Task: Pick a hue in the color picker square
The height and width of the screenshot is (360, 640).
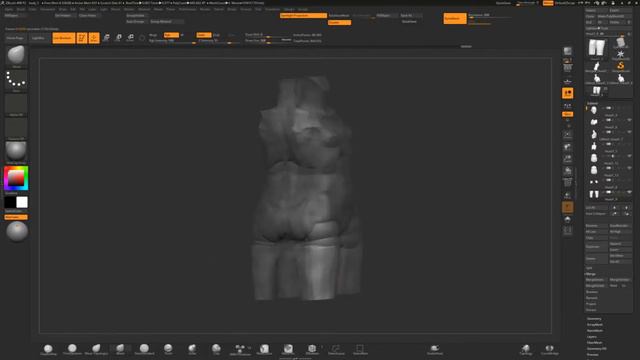Action: (x=16, y=178)
